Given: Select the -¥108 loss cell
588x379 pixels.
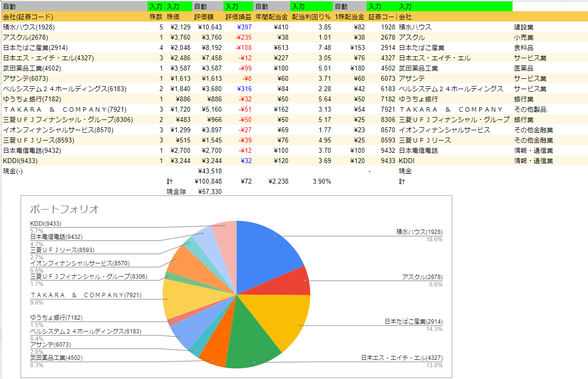Looking at the screenshot, I should [238, 47].
